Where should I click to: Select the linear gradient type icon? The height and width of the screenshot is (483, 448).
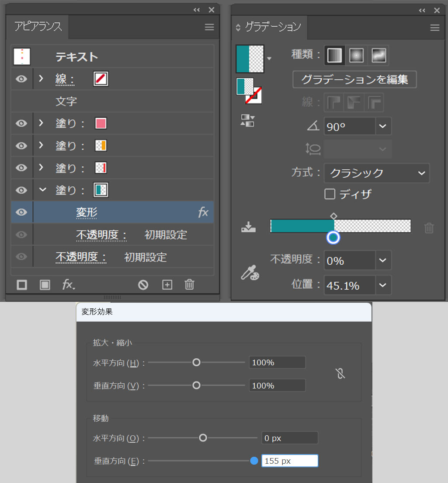[x=335, y=55]
